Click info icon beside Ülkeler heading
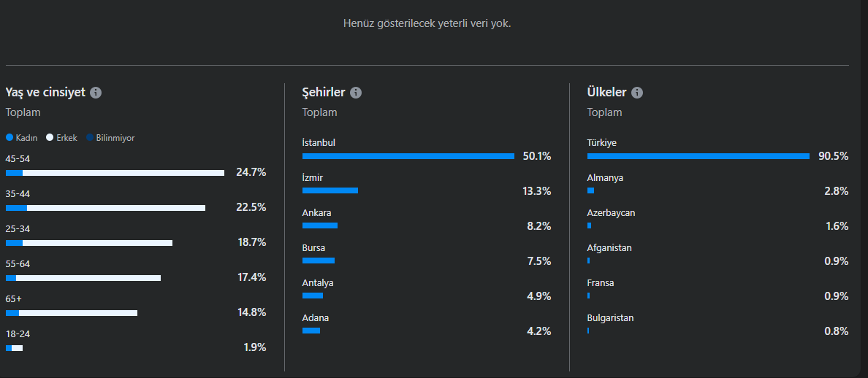Screen dimensions: 868x378 click(x=637, y=92)
